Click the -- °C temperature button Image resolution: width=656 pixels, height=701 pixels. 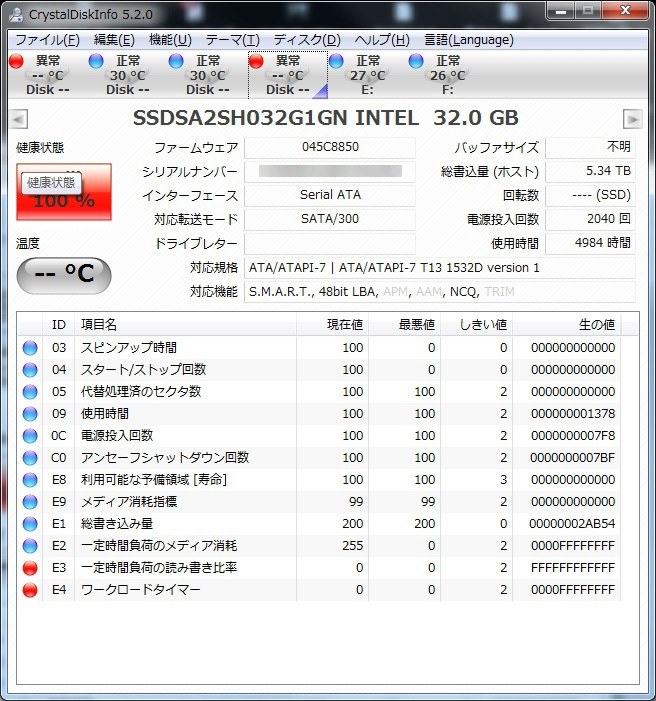click(64, 275)
